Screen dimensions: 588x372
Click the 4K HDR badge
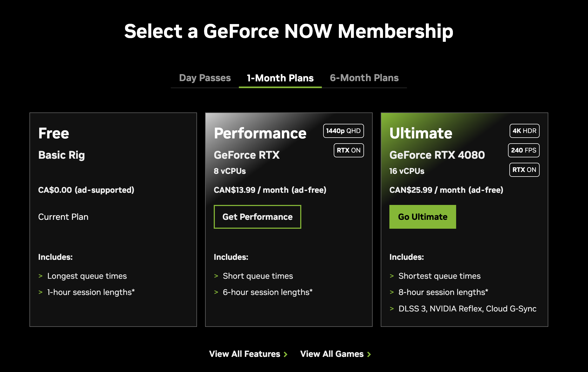tap(524, 131)
